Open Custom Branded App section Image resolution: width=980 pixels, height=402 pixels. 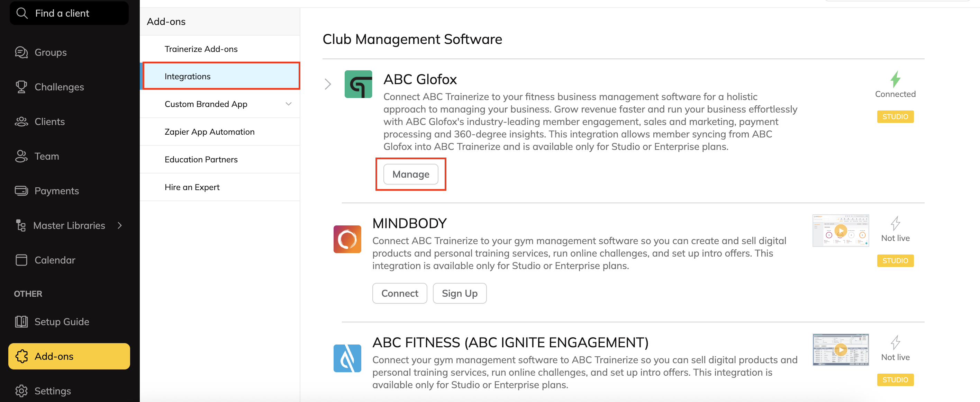[x=220, y=104]
